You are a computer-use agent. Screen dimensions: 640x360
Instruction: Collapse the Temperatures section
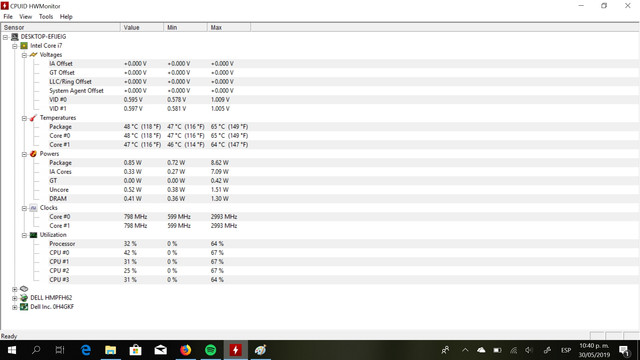click(x=24, y=118)
